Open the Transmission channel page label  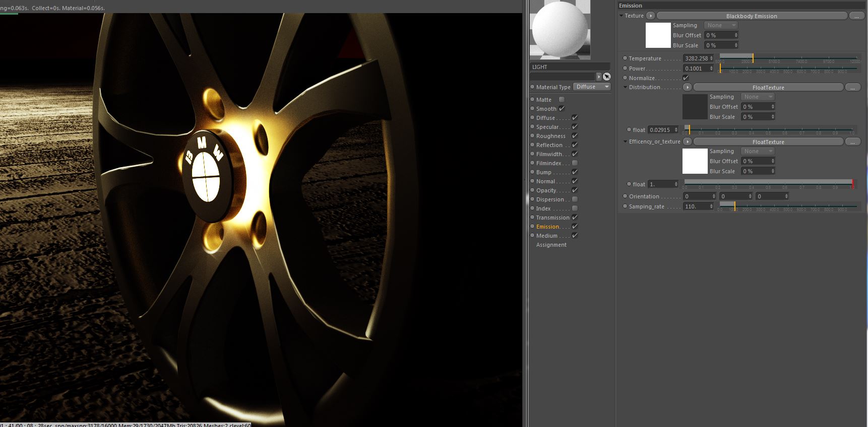[552, 218]
